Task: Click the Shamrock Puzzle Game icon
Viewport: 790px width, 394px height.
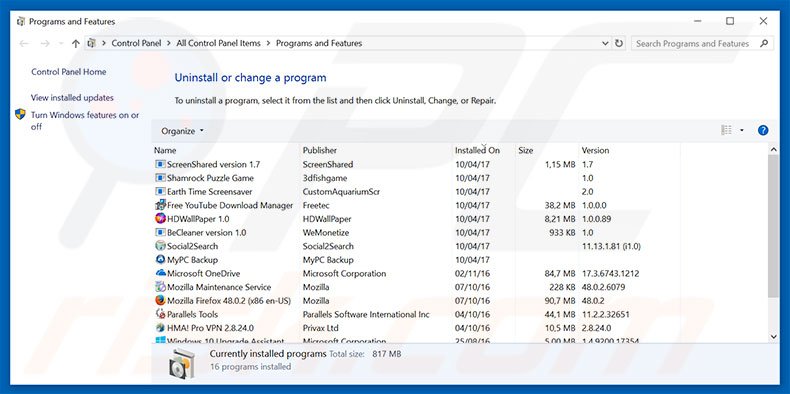Action: click(x=160, y=178)
